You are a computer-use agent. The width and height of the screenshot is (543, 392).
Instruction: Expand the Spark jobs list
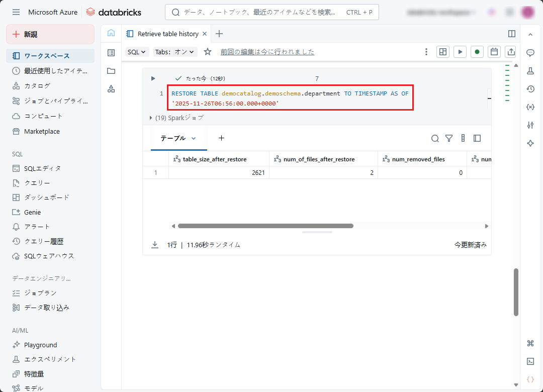(x=151, y=118)
